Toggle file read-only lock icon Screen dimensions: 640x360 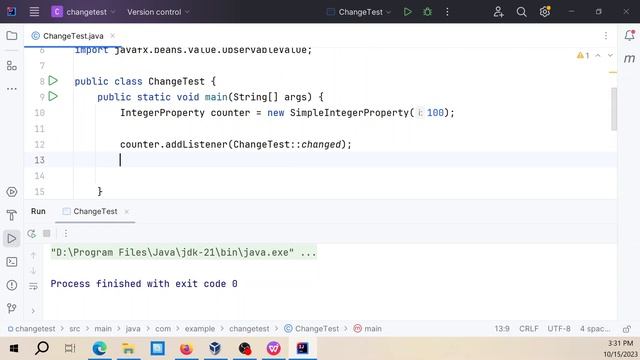(627, 329)
